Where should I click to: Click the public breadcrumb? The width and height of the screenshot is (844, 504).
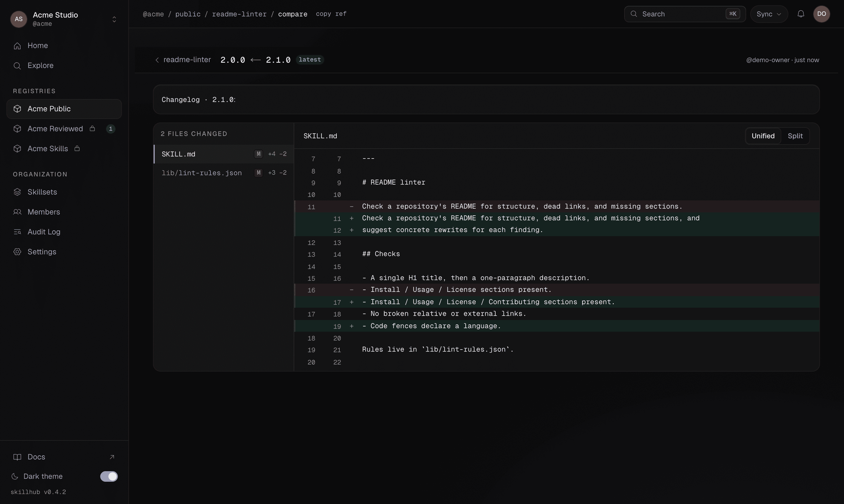(x=188, y=14)
